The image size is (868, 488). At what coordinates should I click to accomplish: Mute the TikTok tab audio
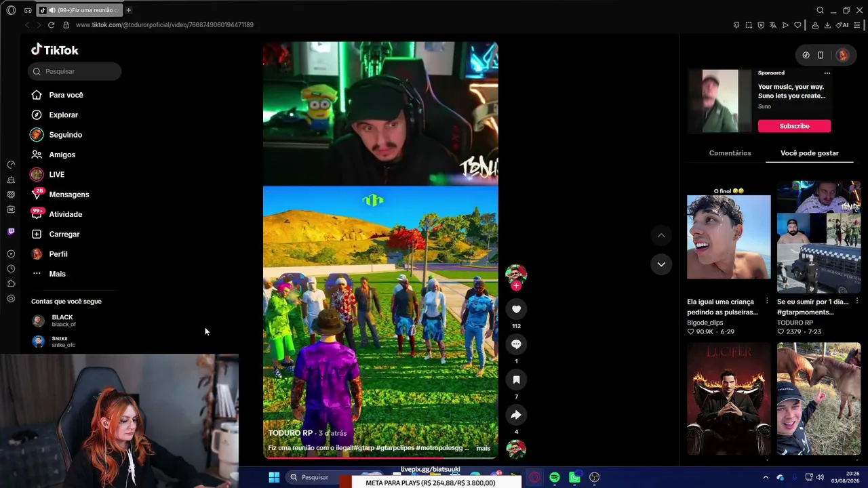pyautogui.click(x=52, y=10)
